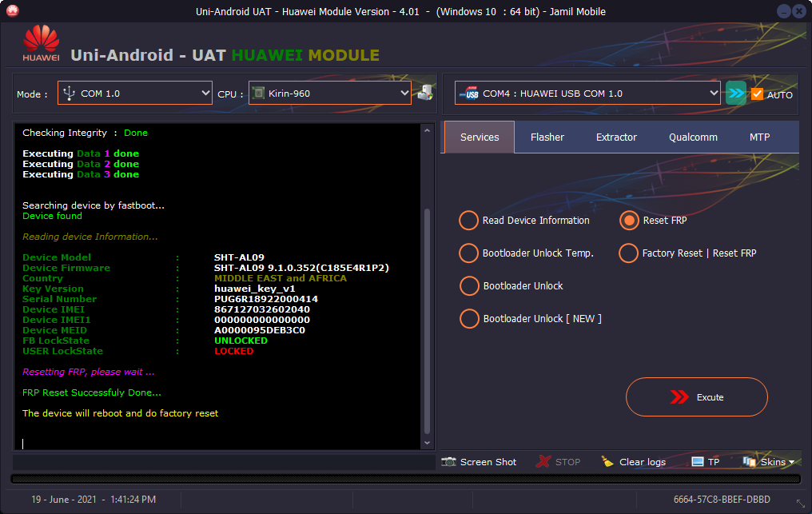Click the Device found log line
This screenshot has width=812, height=514.
click(x=52, y=216)
